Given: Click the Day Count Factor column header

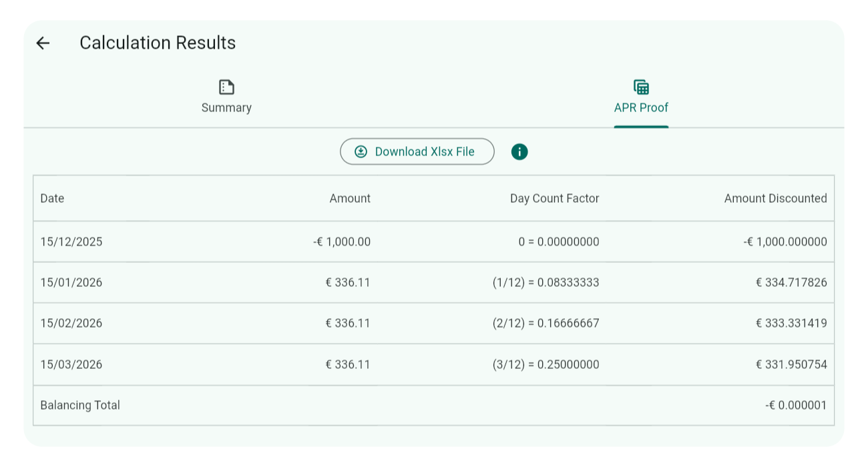Looking at the screenshot, I should 554,198.
